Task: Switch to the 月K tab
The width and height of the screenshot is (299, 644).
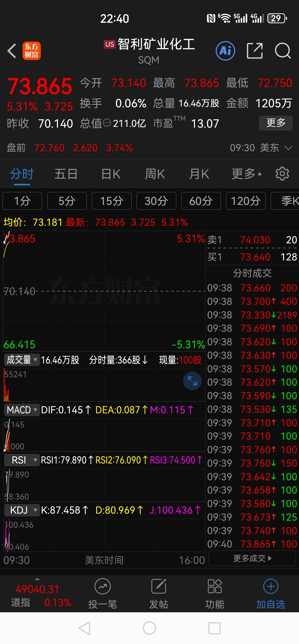Action: 199,174
